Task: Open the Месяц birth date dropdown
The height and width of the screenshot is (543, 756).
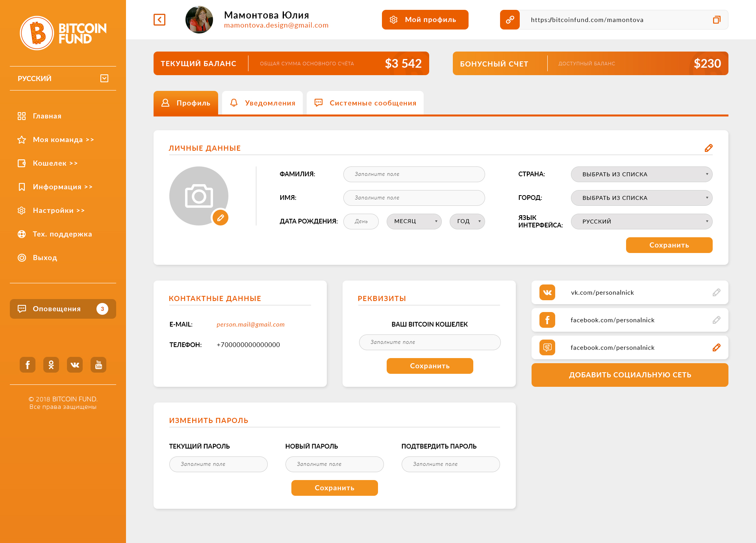Action: tap(414, 222)
